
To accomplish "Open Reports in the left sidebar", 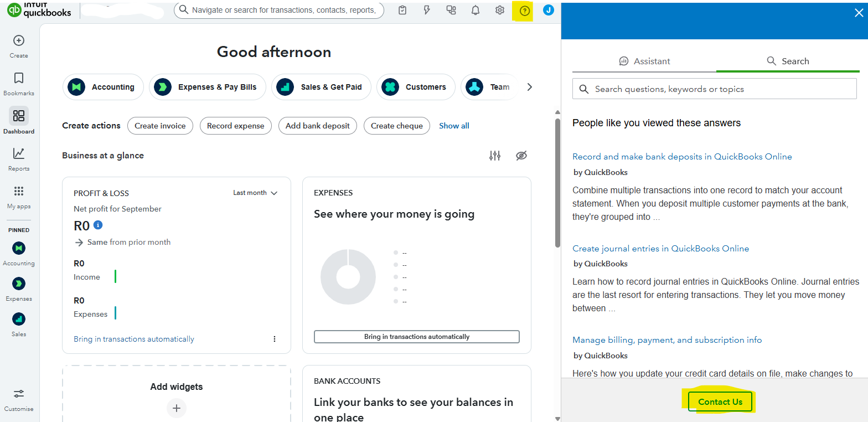I will [x=19, y=159].
